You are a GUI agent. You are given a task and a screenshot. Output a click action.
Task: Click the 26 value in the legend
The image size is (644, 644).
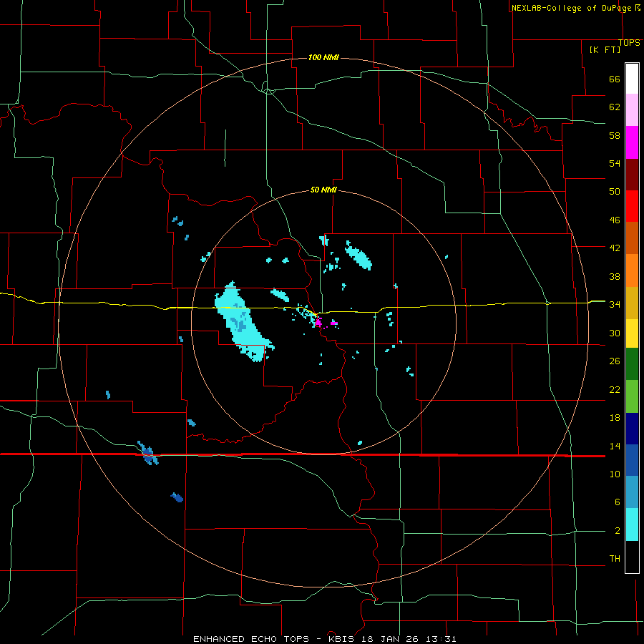pos(615,361)
